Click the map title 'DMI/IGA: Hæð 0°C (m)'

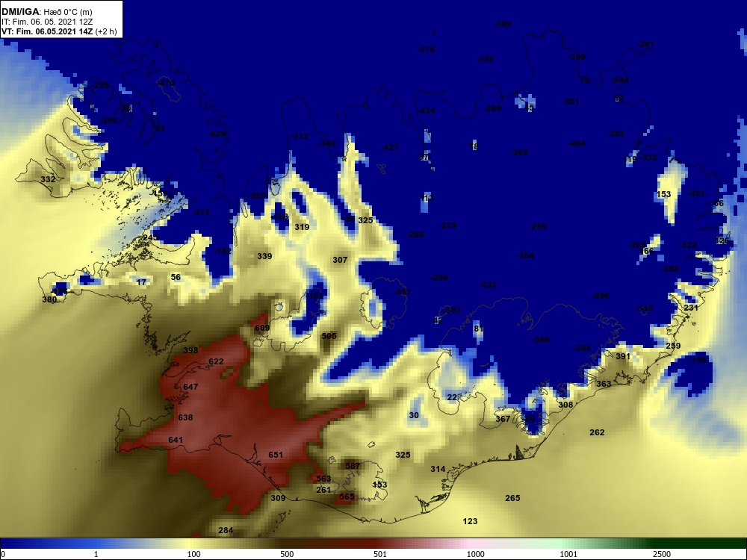click(x=46, y=12)
